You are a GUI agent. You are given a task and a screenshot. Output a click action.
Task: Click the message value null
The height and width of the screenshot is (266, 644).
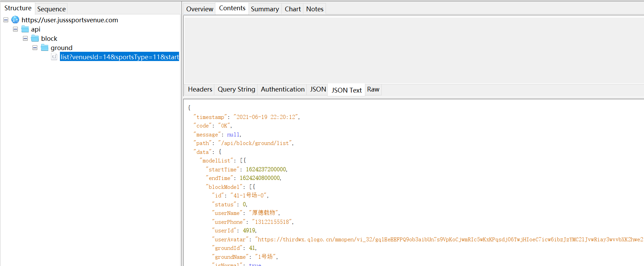point(233,135)
